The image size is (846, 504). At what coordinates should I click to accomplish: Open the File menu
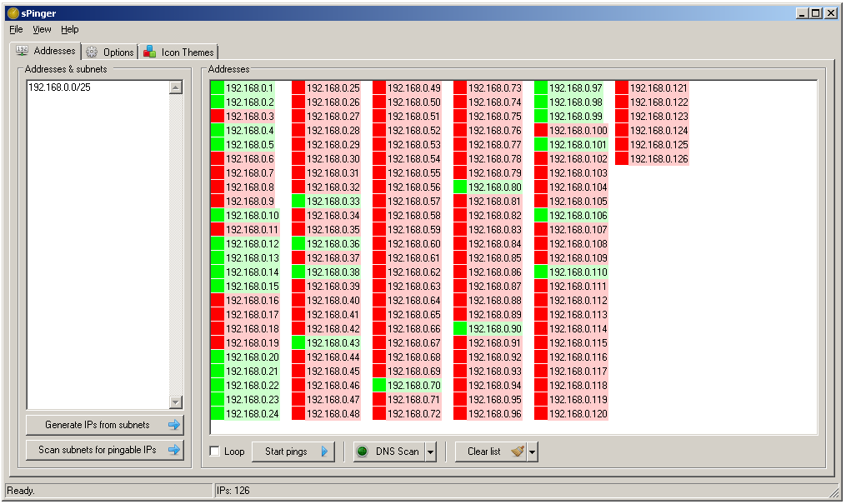pyautogui.click(x=16, y=29)
